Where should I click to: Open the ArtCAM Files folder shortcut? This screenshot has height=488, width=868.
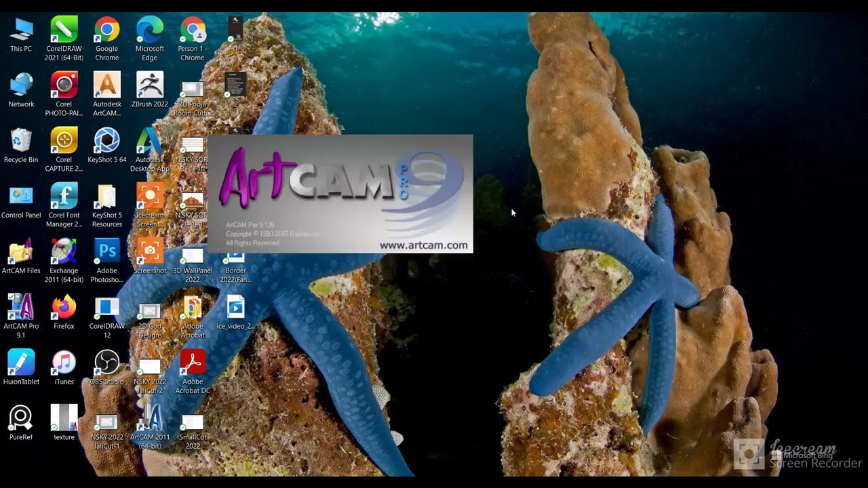tap(21, 257)
